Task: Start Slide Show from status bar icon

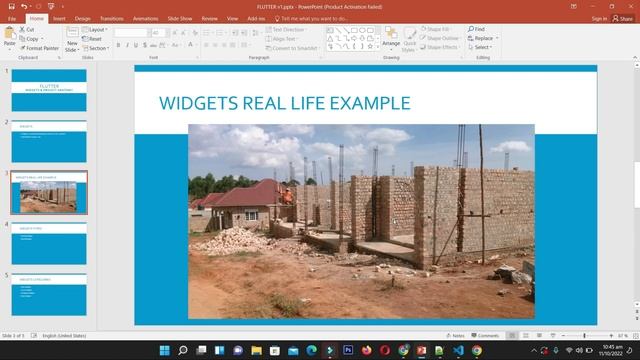Action: click(x=553, y=336)
